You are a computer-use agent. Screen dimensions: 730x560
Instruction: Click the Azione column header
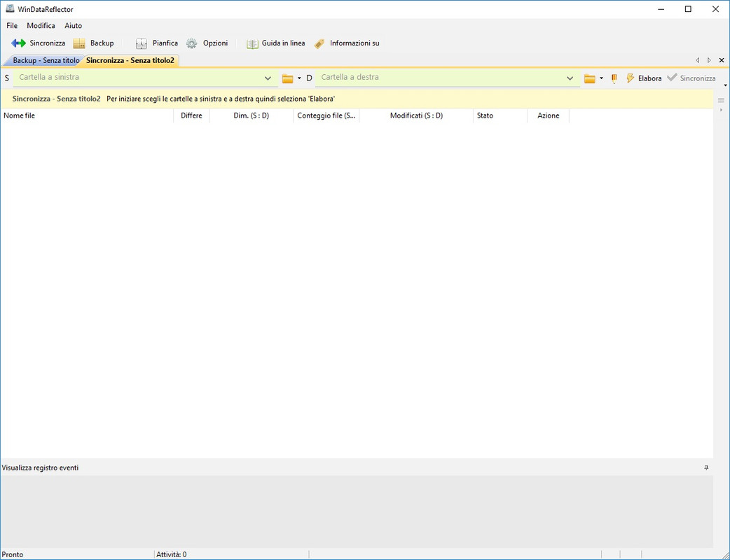549,115
